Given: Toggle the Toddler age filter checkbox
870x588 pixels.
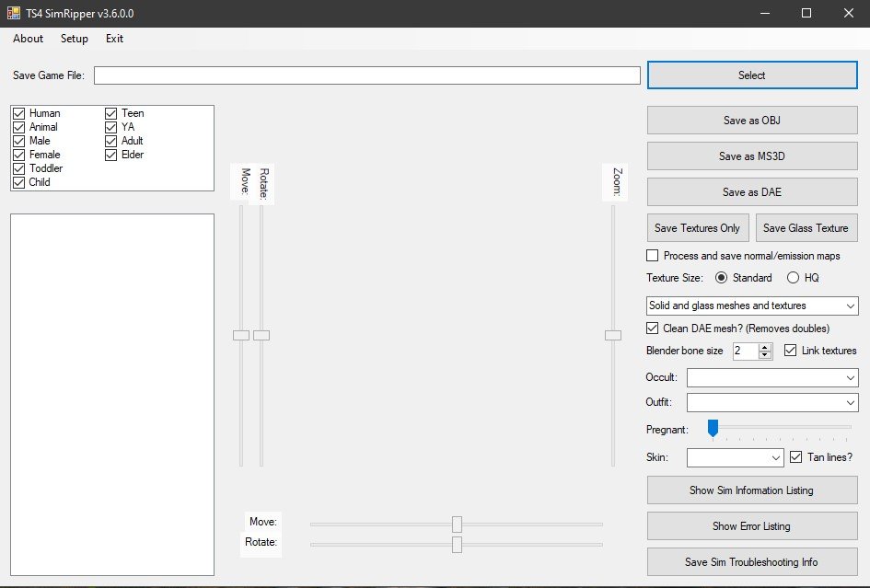Looking at the screenshot, I should pyautogui.click(x=18, y=168).
